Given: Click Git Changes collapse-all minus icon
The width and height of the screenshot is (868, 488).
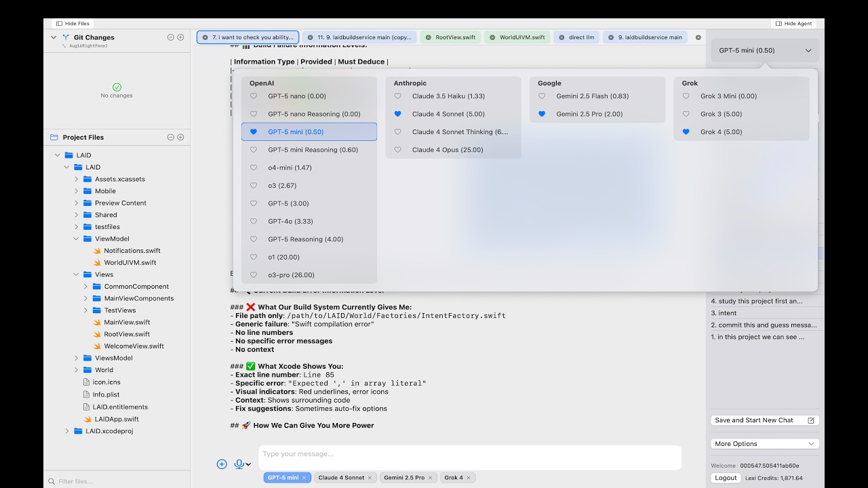Looking at the screenshot, I should [x=171, y=37].
